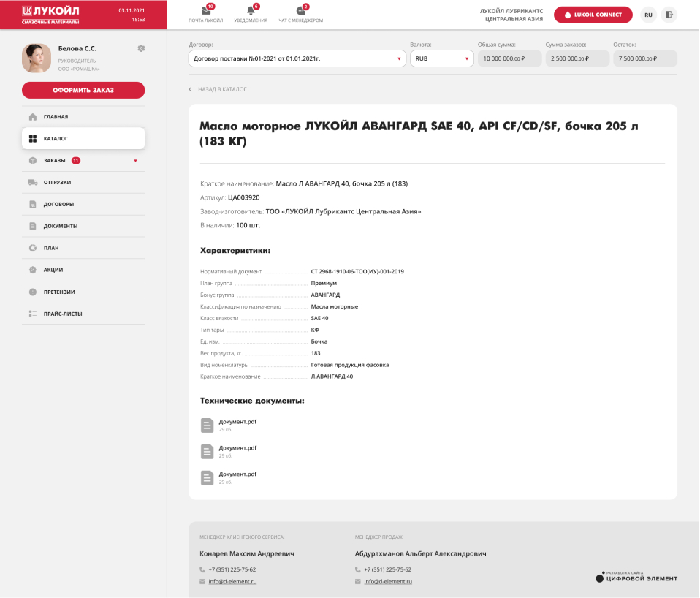Click the LUKOIL CONNECT button
The height and width of the screenshot is (598, 700).
pos(593,15)
